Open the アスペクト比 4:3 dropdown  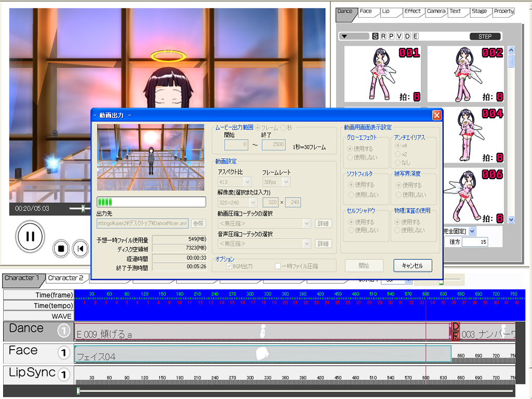tap(234, 182)
